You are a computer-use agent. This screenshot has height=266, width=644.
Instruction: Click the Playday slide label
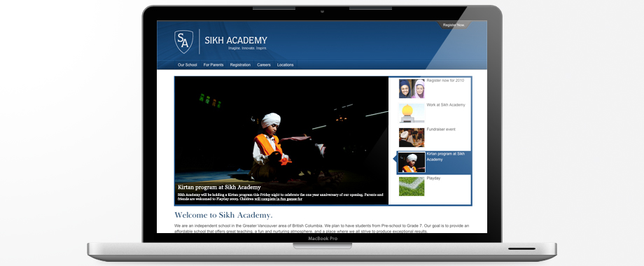coord(433,178)
